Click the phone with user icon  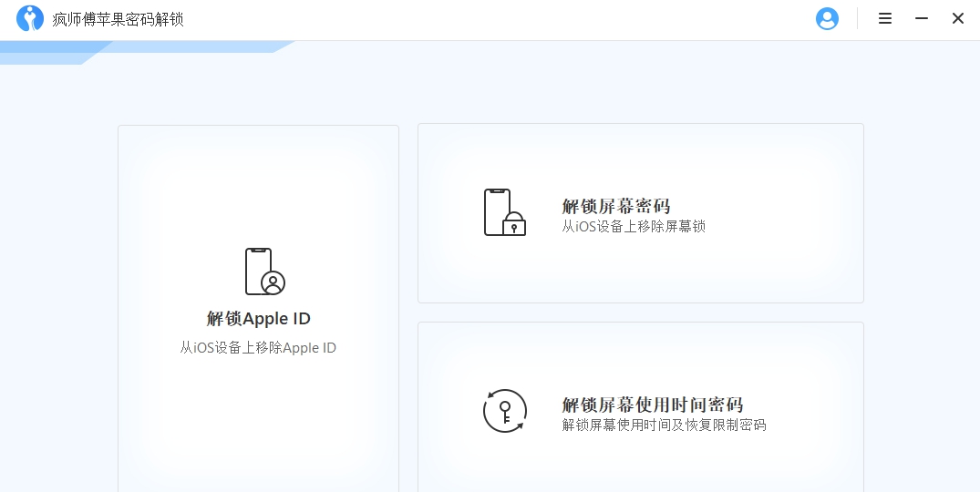point(265,272)
